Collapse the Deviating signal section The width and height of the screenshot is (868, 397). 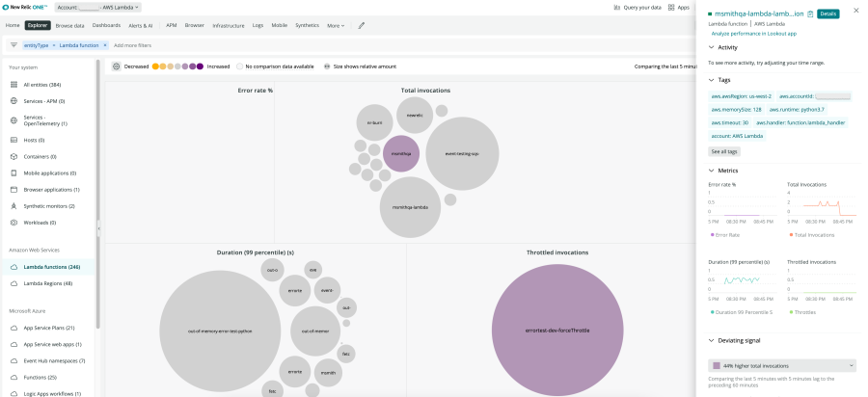[712, 340]
